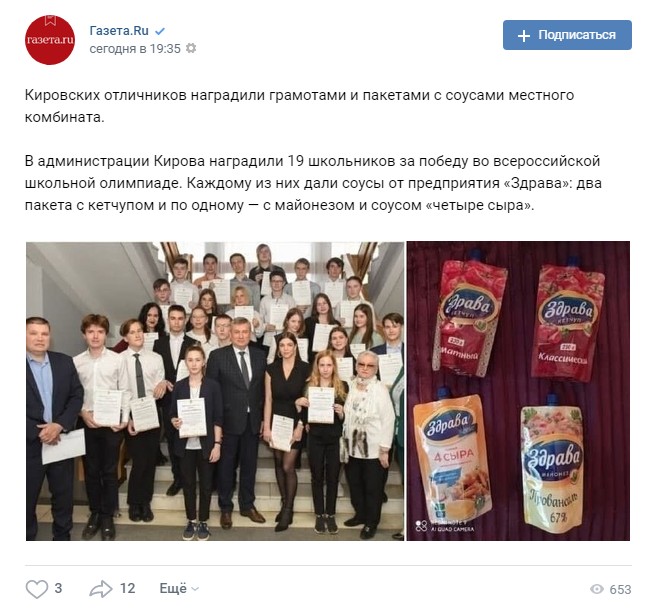Click the share count 12
654x613 pixels.
(x=127, y=588)
